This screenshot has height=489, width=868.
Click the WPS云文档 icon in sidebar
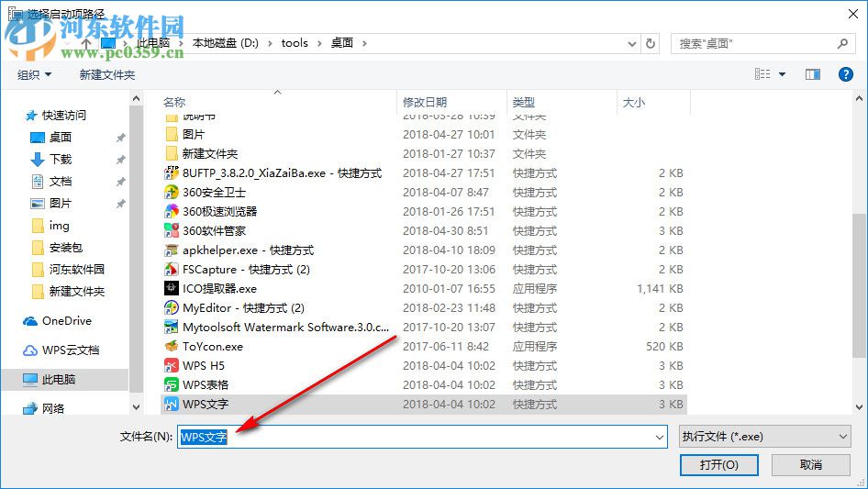coord(30,350)
